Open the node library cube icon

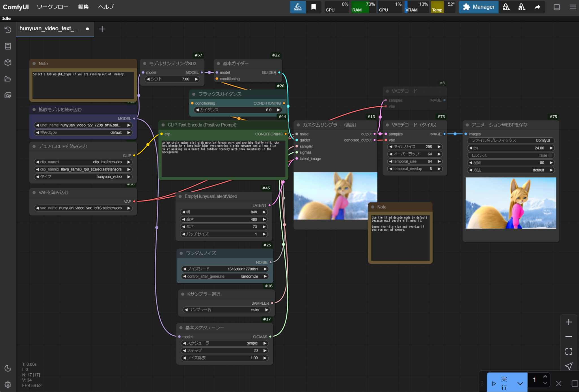[8, 62]
